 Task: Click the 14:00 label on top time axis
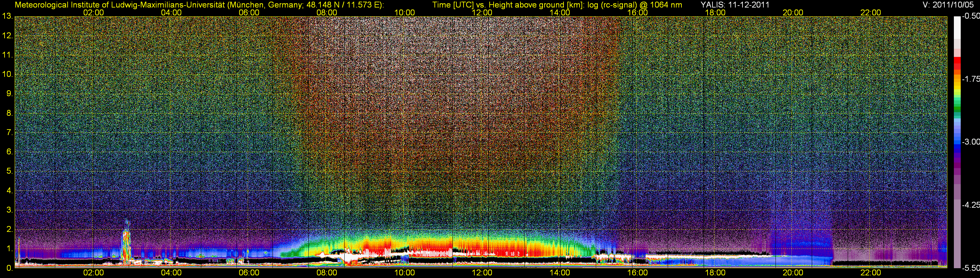pos(560,12)
